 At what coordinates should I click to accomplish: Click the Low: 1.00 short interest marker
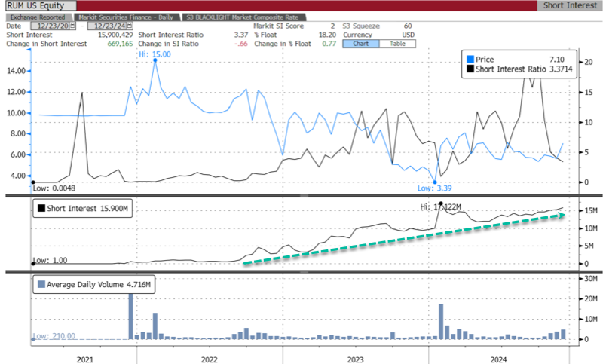click(33, 263)
